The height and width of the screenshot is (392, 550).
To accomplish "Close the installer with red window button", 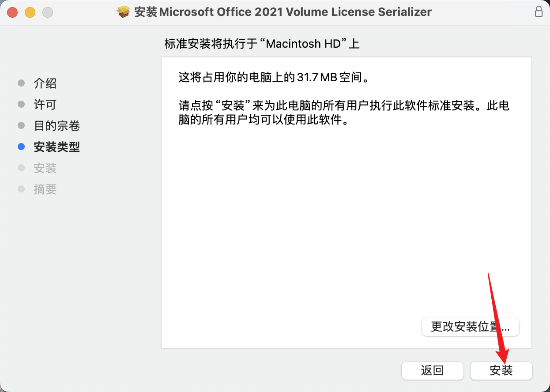I will click(x=12, y=12).
